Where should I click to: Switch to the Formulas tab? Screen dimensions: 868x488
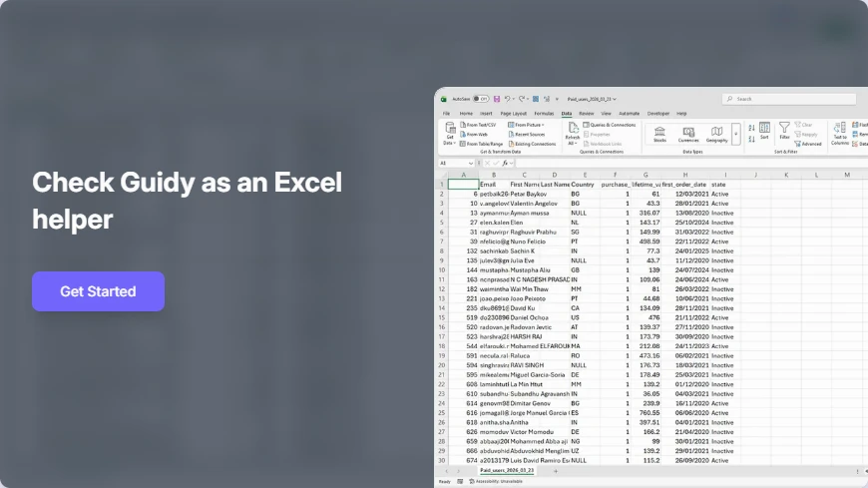[544, 114]
